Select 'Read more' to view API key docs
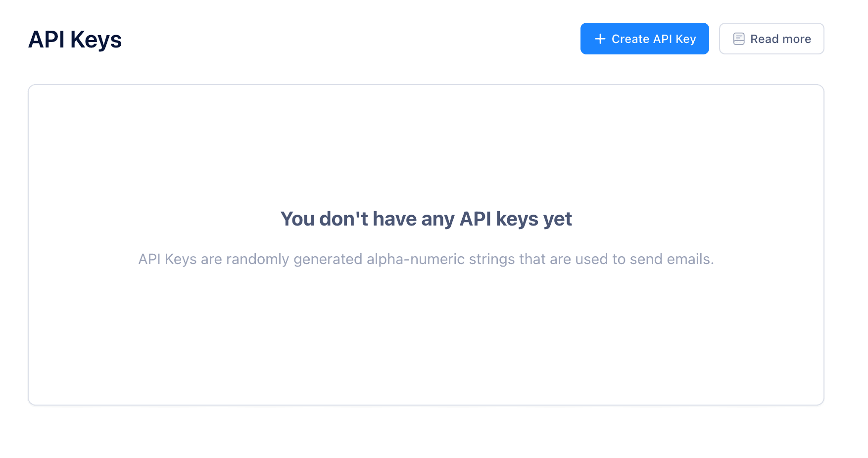This screenshot has height=458, width=868. pos(772,39)
